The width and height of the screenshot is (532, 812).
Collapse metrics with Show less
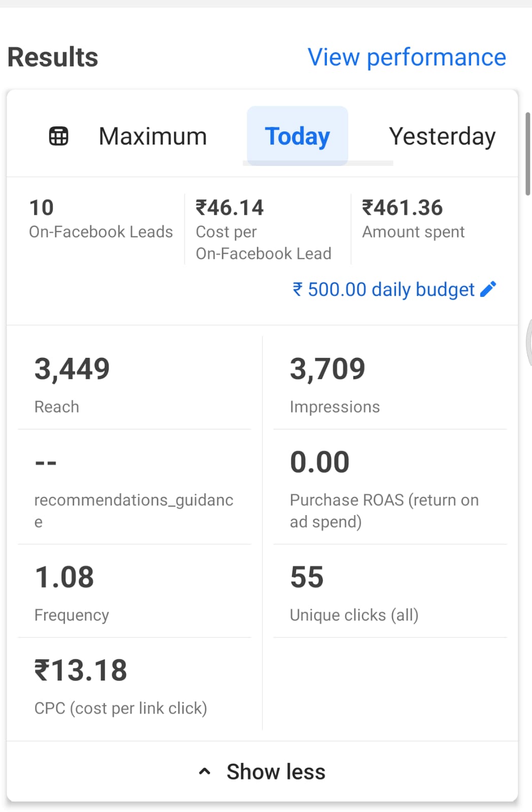click(276, 772)
